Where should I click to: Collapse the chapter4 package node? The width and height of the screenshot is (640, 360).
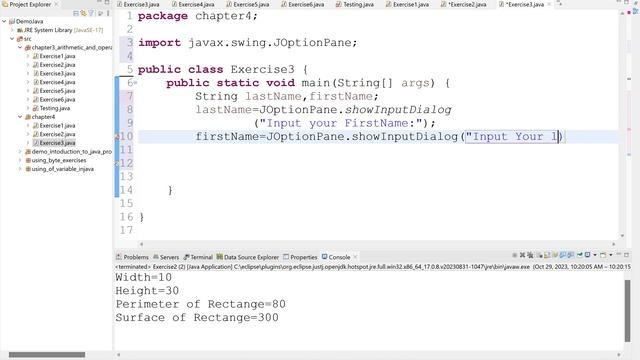[20, 117]
